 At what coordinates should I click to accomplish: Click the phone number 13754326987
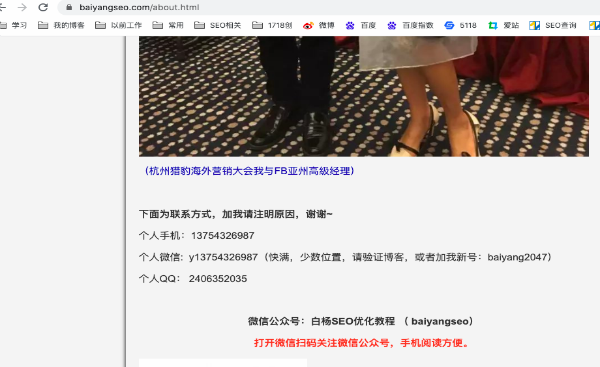pos(223,235)
